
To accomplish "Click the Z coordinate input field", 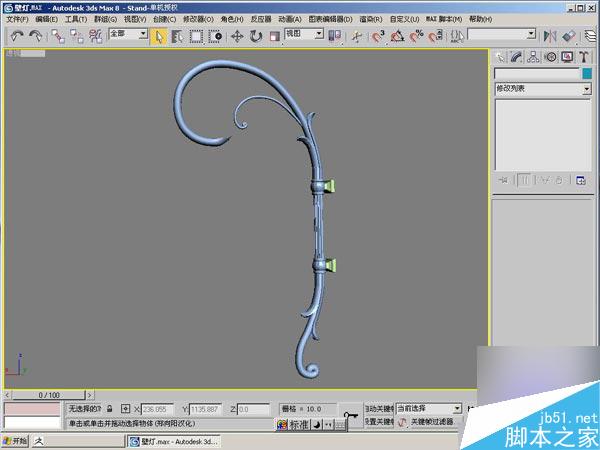I will point(253,409).
